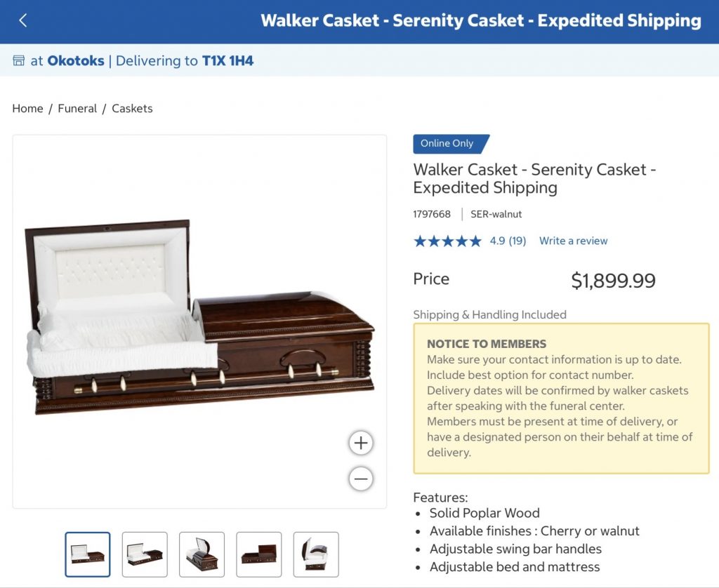
Task: Change the Okotoks store location
Action: (76, 61)
